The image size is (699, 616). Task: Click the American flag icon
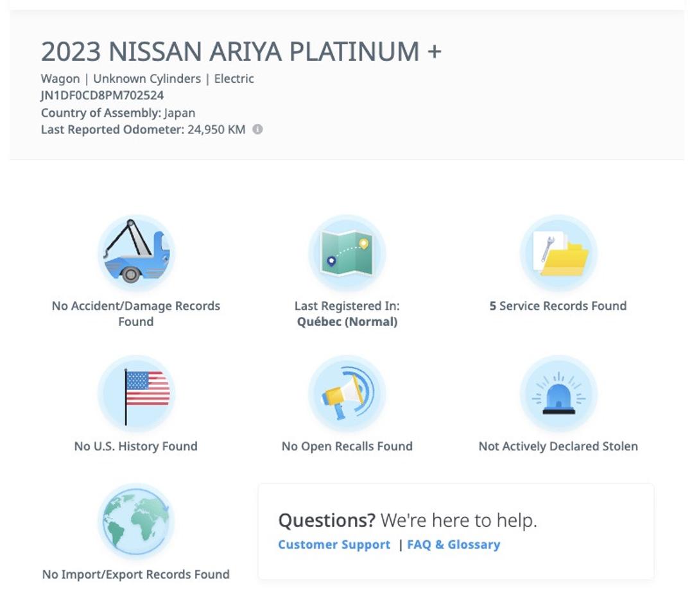click(136, 393)
